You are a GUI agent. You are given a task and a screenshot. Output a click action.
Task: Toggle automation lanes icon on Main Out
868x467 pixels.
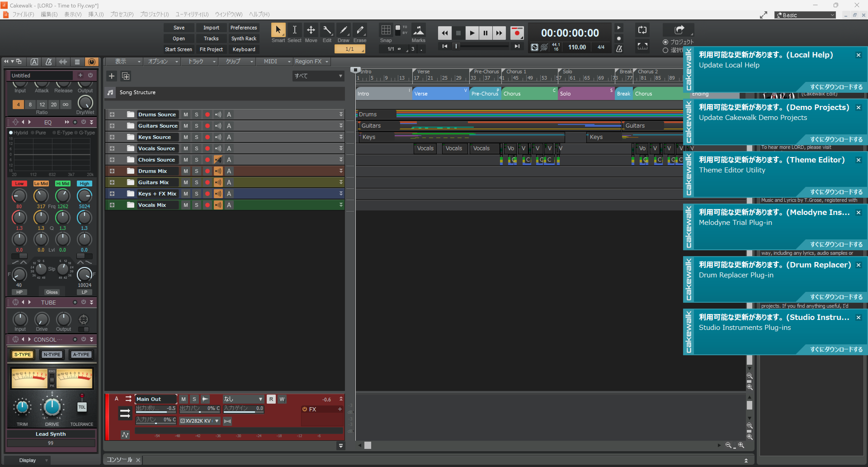coord(125,435)
